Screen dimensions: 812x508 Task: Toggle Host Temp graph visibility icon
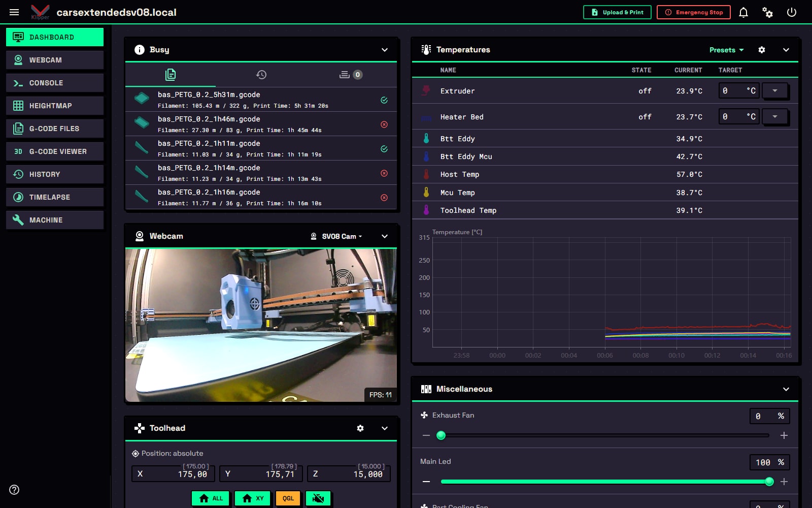[x=426, y=174]
